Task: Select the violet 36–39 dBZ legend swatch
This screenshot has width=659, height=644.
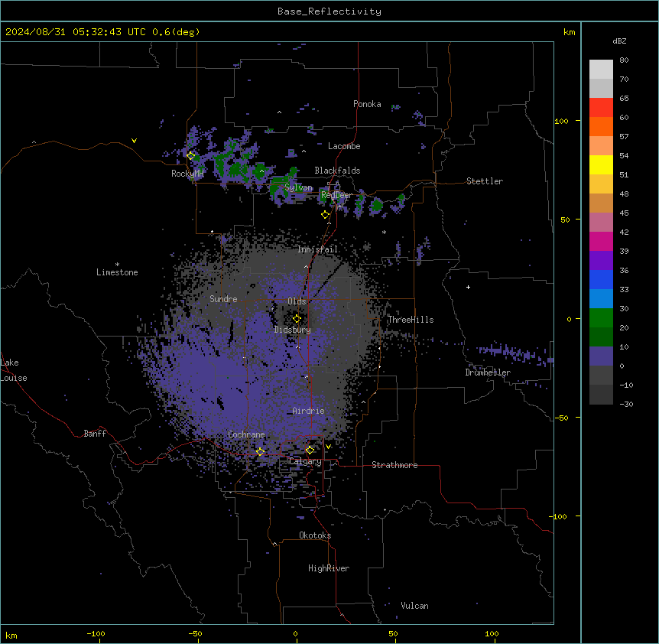Action: pos(601,261)
